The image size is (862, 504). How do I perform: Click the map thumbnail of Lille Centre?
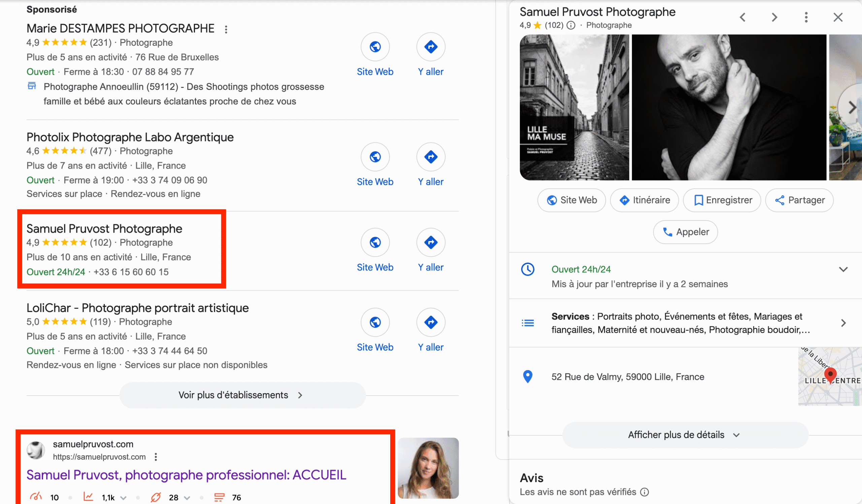pyautogui.click(x=829, y=376)
